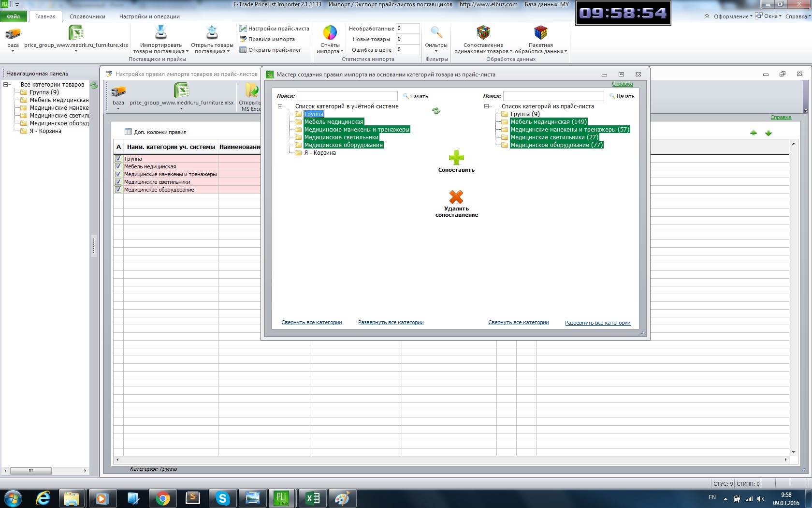
Task: Select Группа in учётной системе list
Action: click(314, 114)
